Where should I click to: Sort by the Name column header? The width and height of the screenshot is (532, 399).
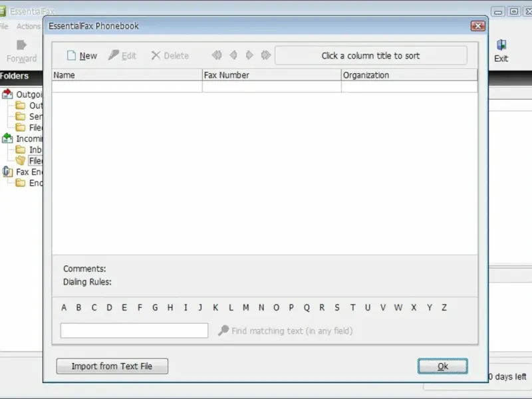pyautogui.click(x=127, y=75)
